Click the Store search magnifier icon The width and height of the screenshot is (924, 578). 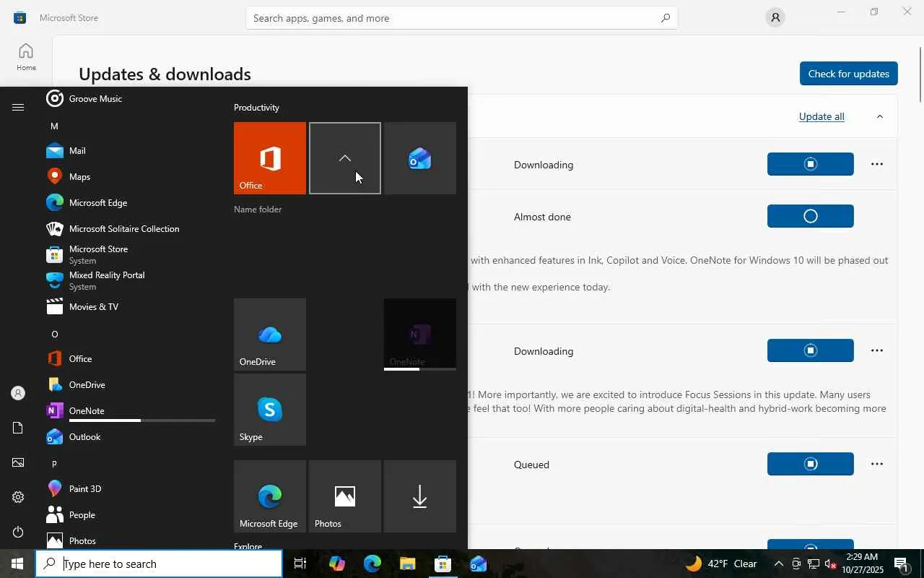(666, 18)
